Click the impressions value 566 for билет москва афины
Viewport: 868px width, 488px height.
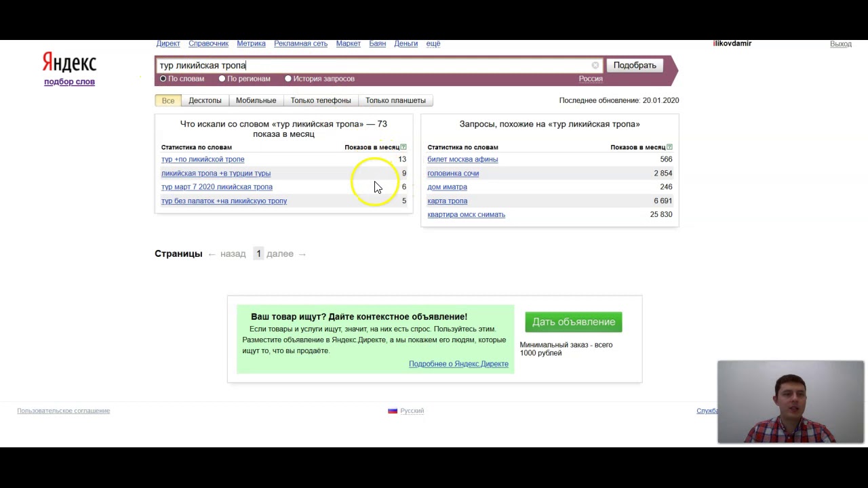coord(666,159)
